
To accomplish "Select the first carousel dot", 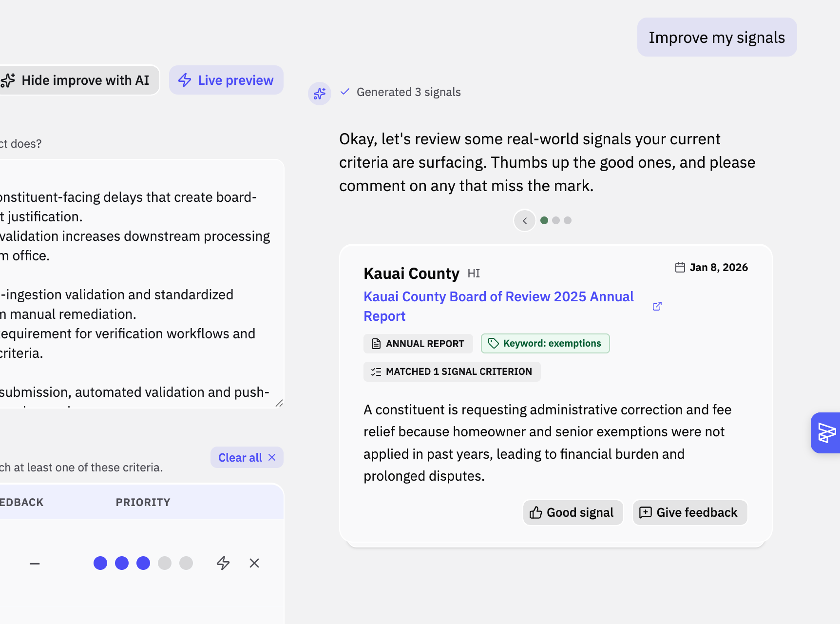I will coord(544,220).
